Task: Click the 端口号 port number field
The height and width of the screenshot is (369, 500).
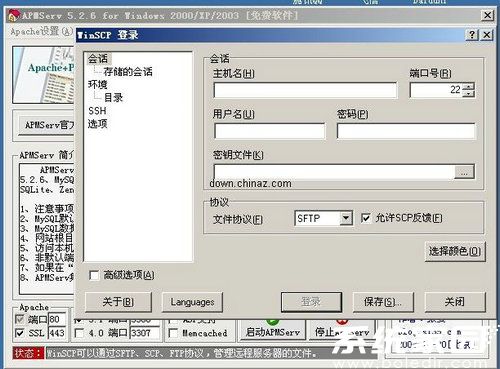Action: (x=436, y=90)
